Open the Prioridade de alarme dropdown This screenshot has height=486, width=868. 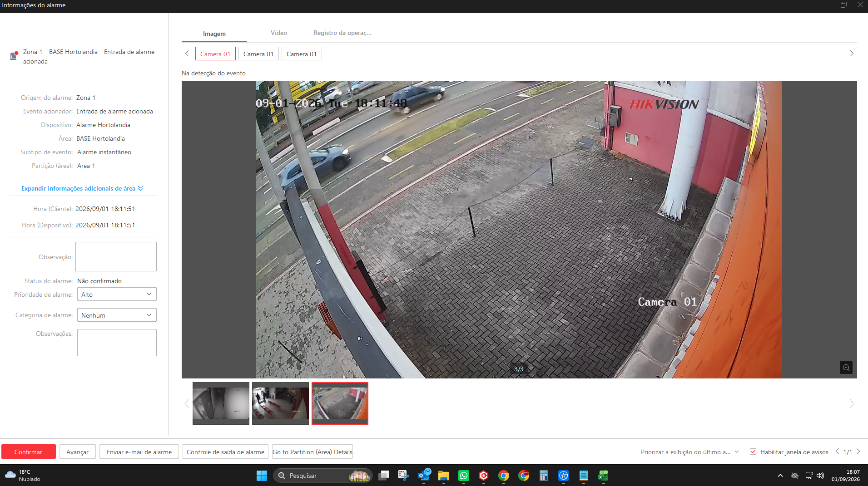(117, 295)
